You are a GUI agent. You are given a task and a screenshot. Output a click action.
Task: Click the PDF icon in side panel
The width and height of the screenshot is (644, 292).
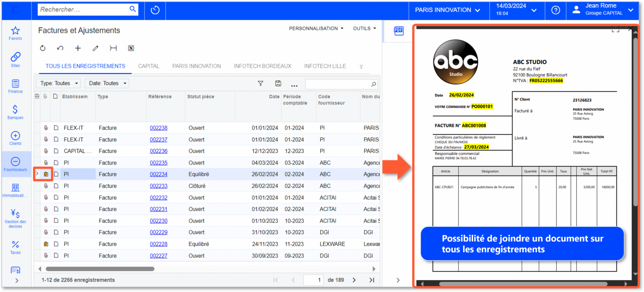point(398,31)
